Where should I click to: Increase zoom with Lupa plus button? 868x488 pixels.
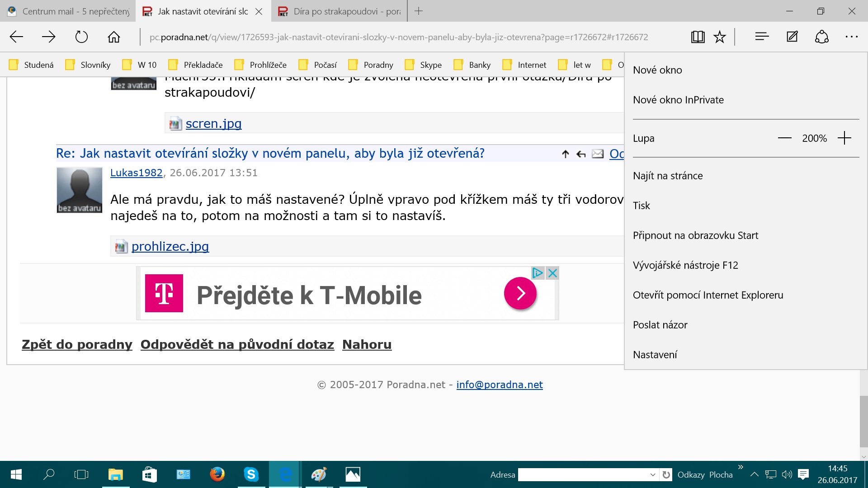coord(844,138)
